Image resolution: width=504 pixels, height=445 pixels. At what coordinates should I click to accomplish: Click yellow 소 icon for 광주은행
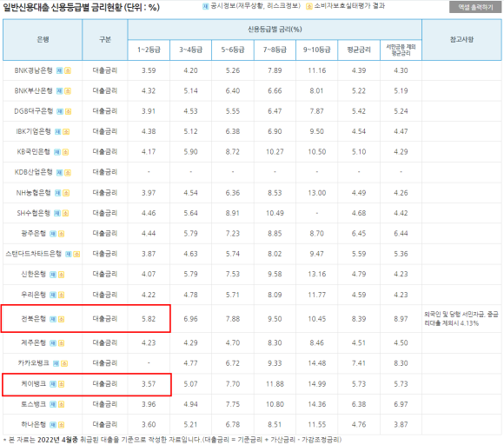coord(62,234)
